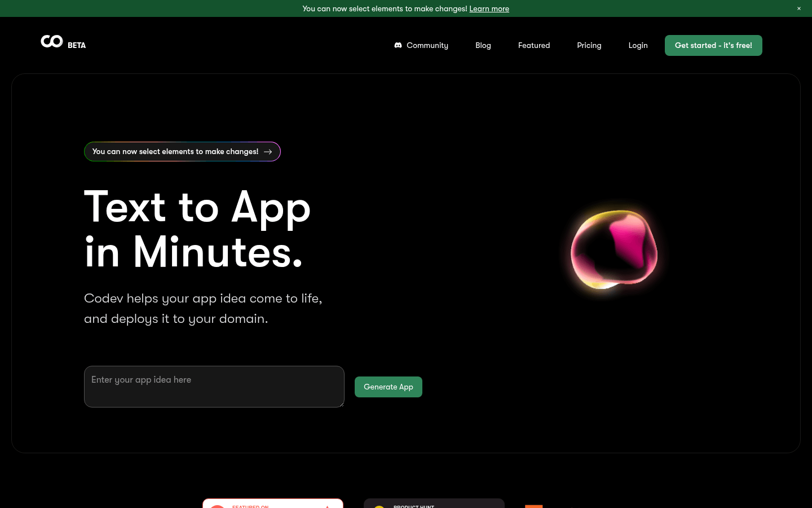Follow the "Learn more" banner link
The image size is (812, 508).
[489, 8]
